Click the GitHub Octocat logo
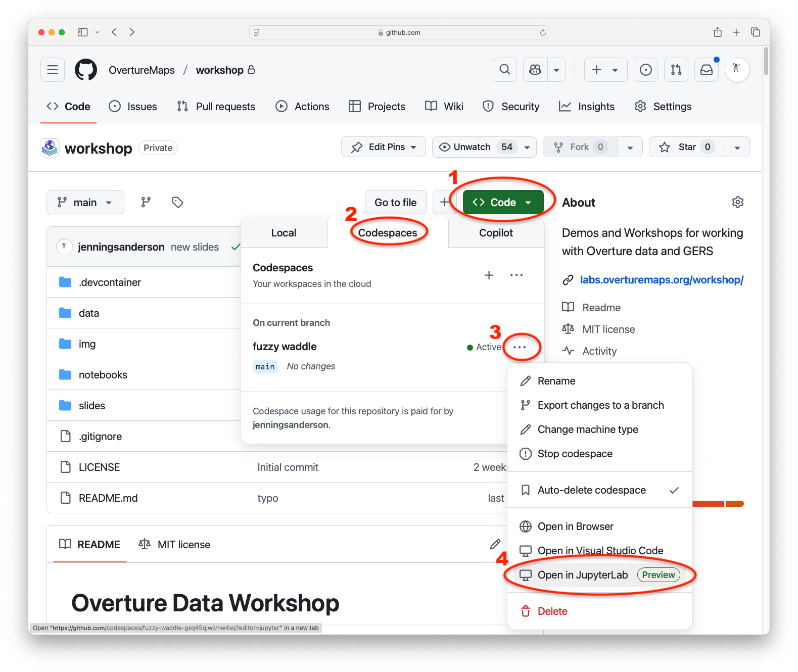This screenshot has width=798, height=672. (x=86, y=70)
